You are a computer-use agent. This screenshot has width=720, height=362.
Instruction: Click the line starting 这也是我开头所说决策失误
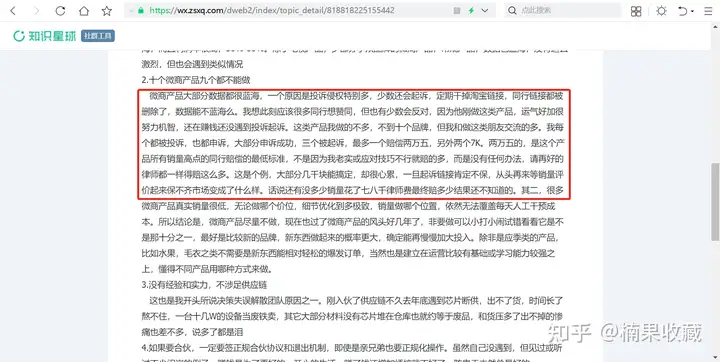(356, 300)
